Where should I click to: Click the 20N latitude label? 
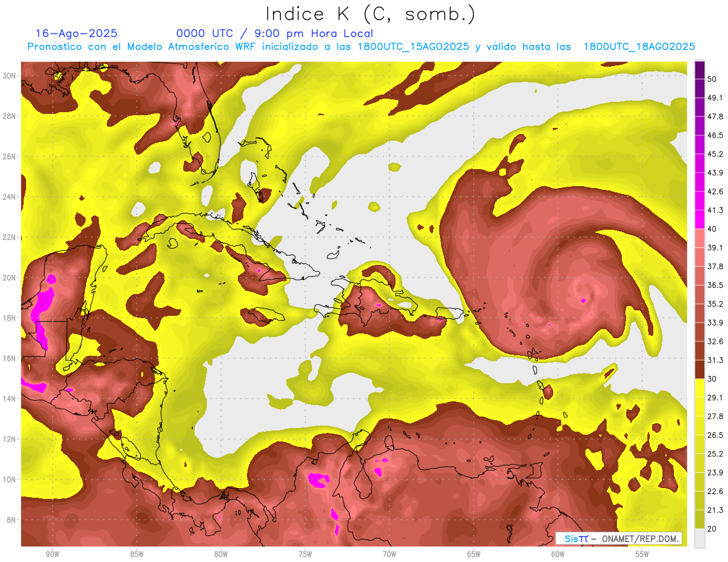tap(10, 278)
